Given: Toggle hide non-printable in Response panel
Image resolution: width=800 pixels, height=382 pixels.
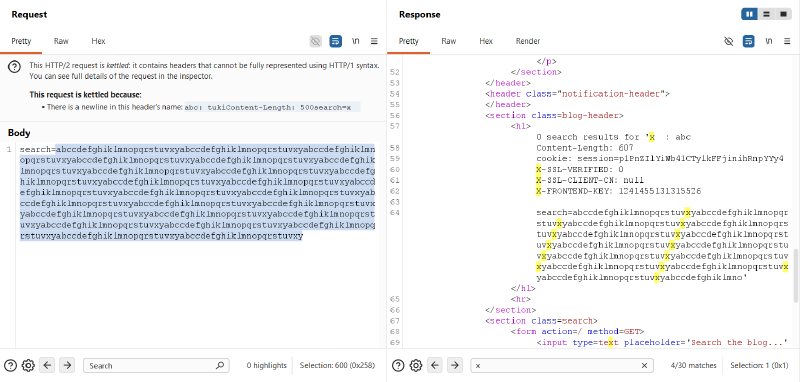Looking at the screenshot, I should coord(729,41).
